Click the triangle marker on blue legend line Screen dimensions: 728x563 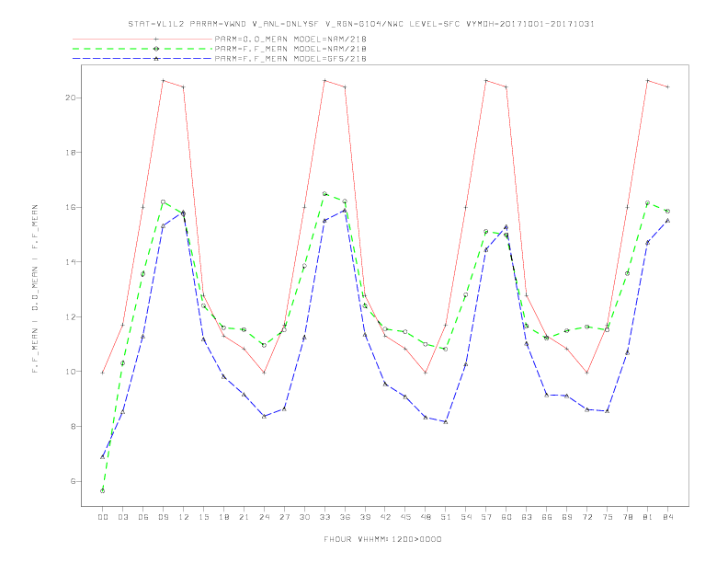point(156,59)
